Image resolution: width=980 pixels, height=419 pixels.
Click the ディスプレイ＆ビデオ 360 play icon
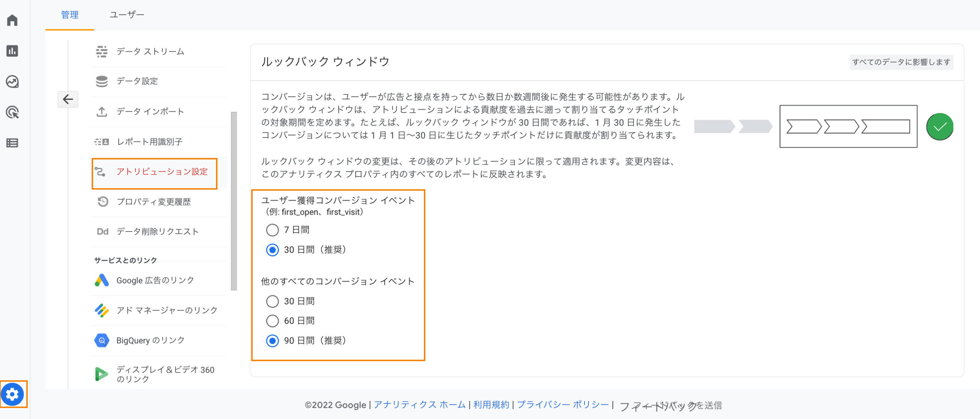(x=101, y=374)
